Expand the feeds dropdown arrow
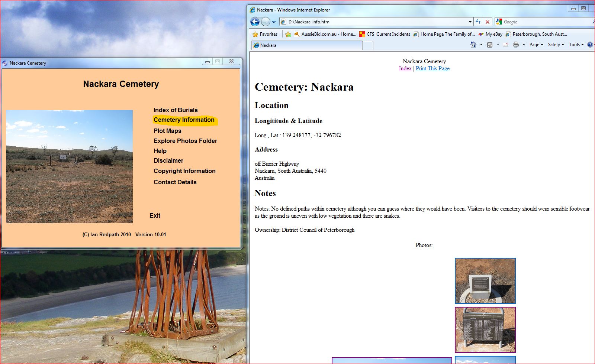The image size is (595, 364). 498,45
